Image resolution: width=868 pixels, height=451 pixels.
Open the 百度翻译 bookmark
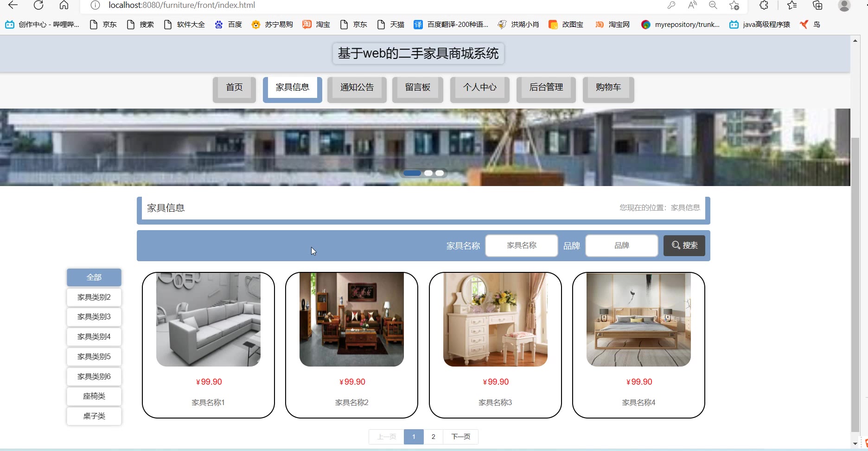point(451,25)
